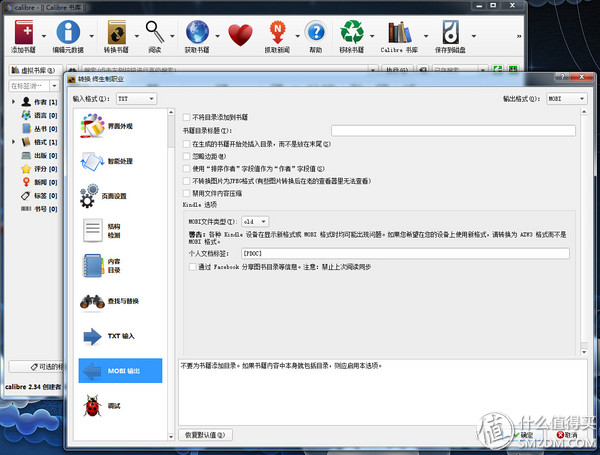The height and width of the screenshot is (455, 600).
Task: Open dropdown arrow next to Add books
Action: point(44,36)
